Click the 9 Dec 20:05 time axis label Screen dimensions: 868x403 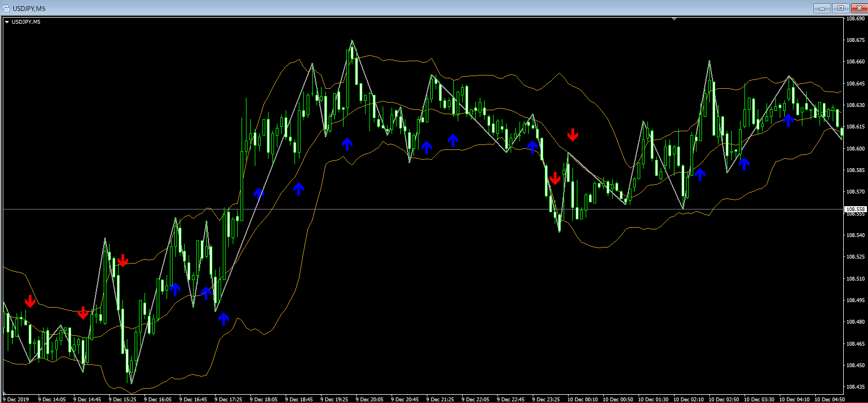click(369, 400)
